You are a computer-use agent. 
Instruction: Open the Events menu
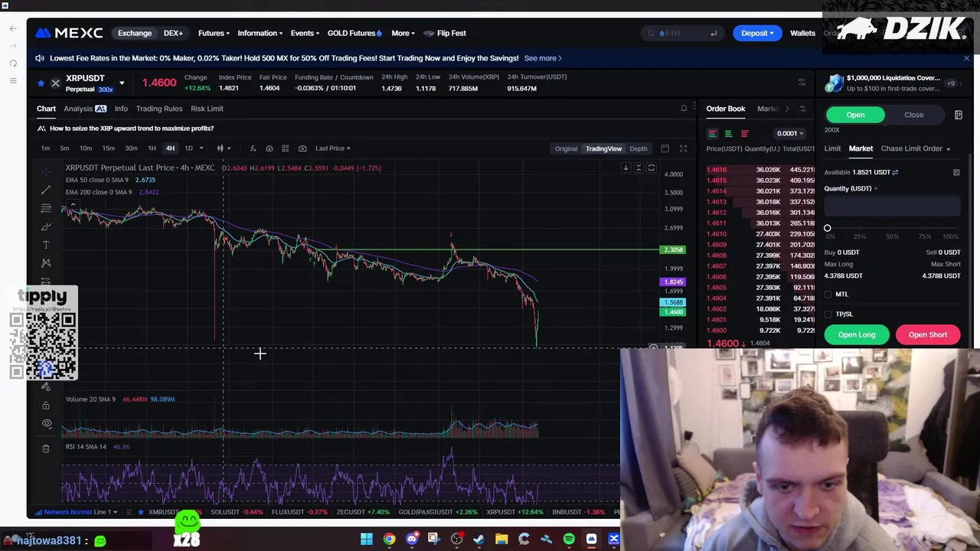[x=305, y=33]
